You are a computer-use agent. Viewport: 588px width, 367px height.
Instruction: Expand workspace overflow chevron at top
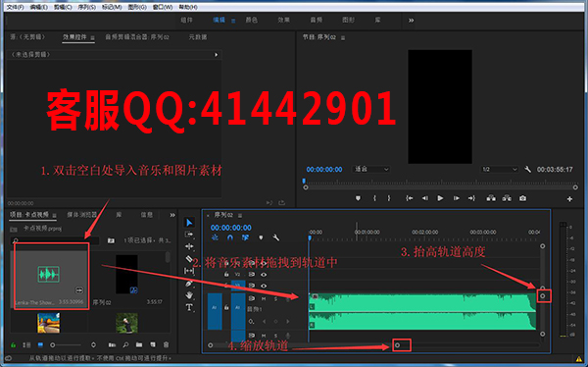coord(411,21)
